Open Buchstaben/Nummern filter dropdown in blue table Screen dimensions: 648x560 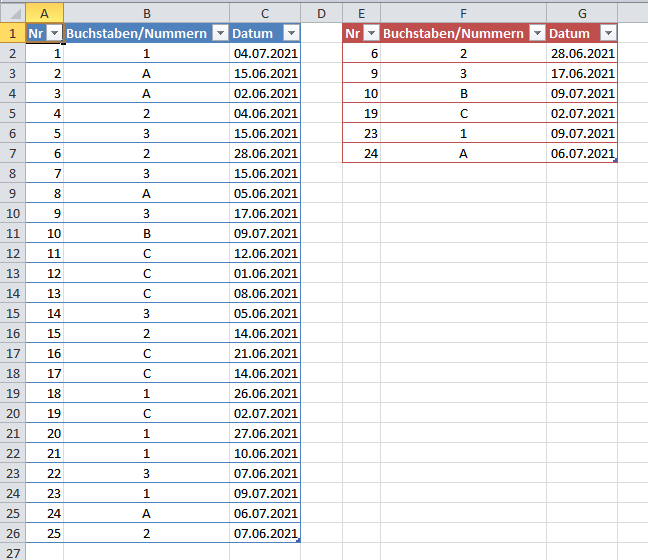point(221,33)
